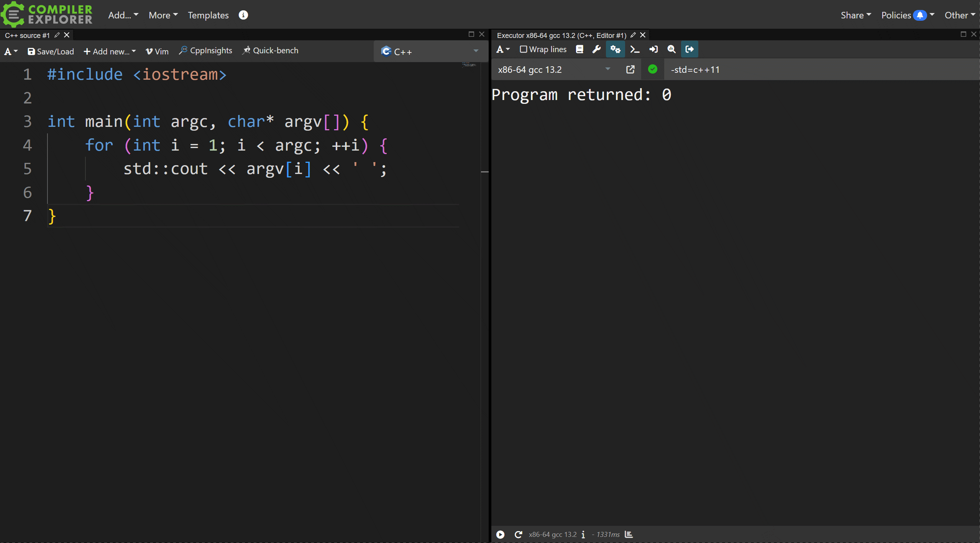Click the magnifier runtime tools icon
Image resolution: width=980 pixels, height=543 pixels.
[671, 49]
